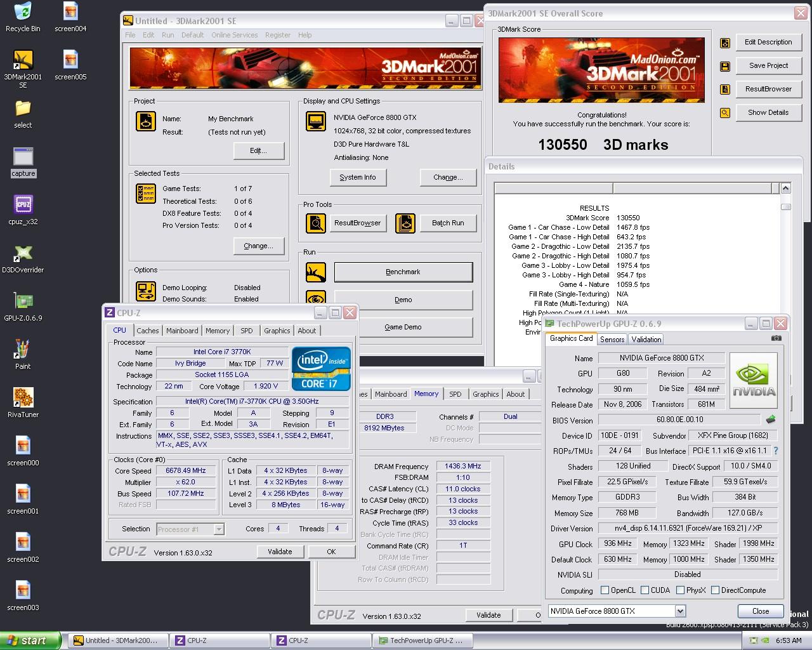Click the Save Project floppy icon

point(725,66)
